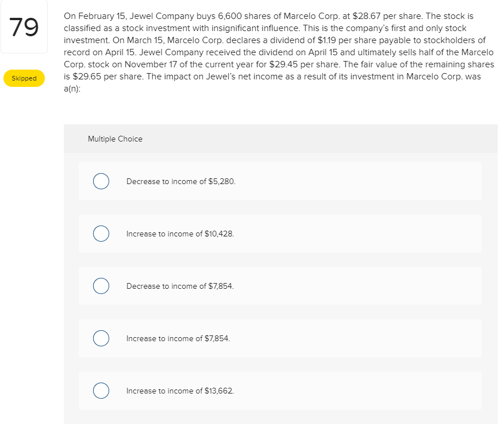This screenshot has width=504, height=424.
Task: Choose the Increase to income of $10,428 radio button
Action: point(101,234)
